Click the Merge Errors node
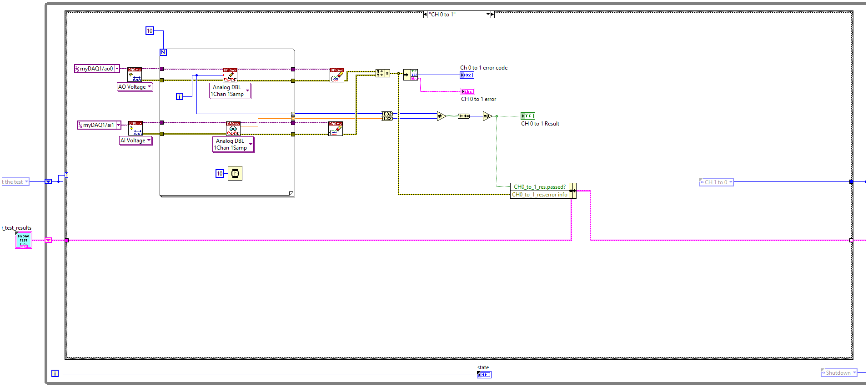This screenshot has height=387, width=868. coord(383,73)
